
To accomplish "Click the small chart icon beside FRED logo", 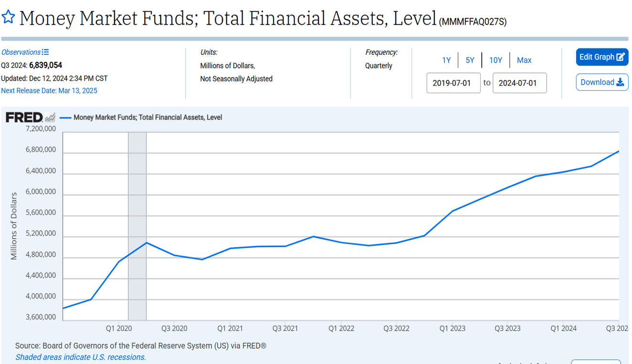I will [x=50, y=117].
